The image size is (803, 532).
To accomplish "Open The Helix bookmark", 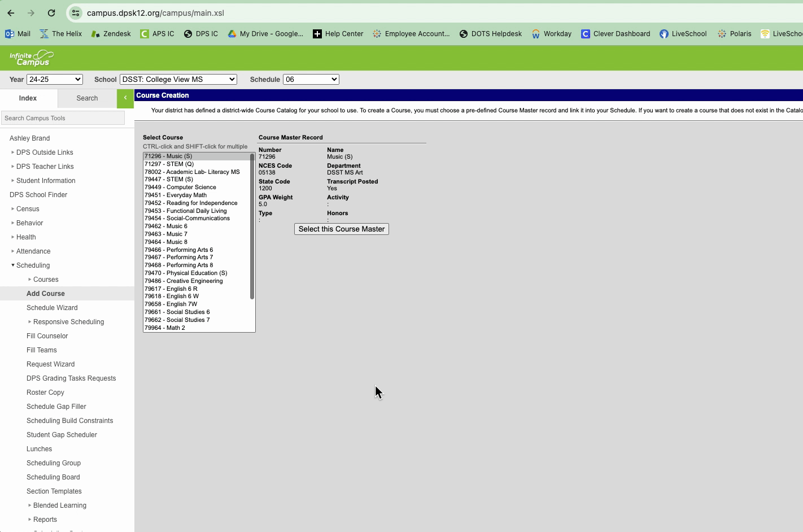I will pos(61,34).
